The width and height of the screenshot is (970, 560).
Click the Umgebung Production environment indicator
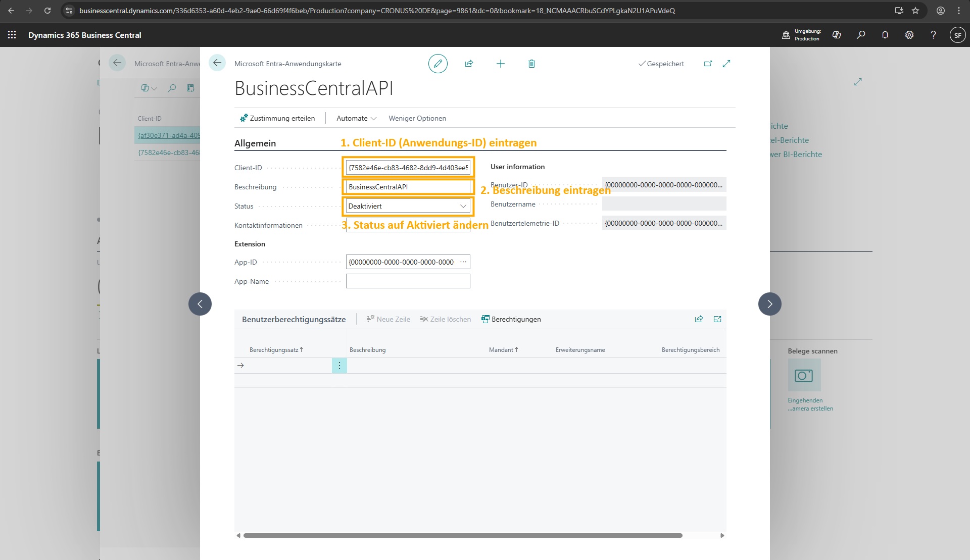pos(802,35)
